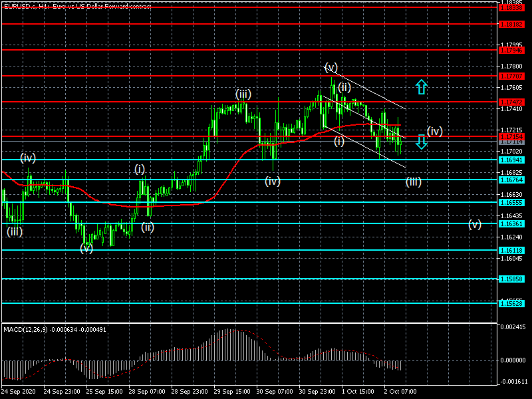532x399 pixels.
Task: Select the (ii) wave label inside the descending channel
Action: pos(344,87)
